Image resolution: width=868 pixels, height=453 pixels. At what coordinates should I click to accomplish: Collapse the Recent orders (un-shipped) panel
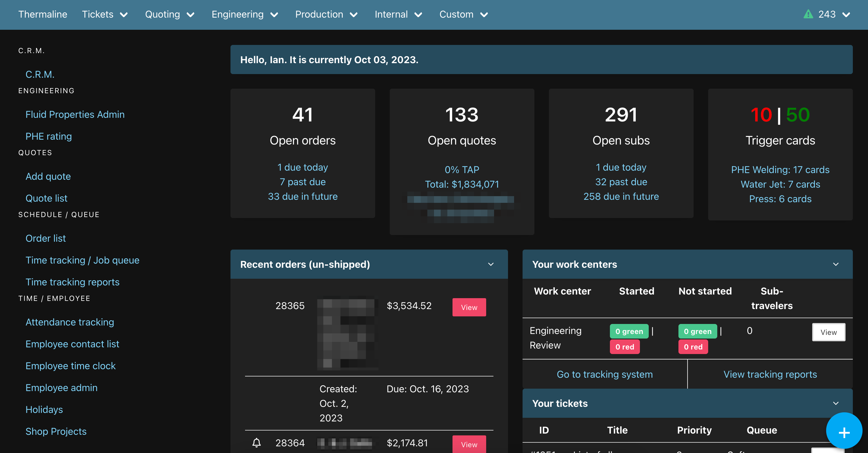[x=491, y=264]
